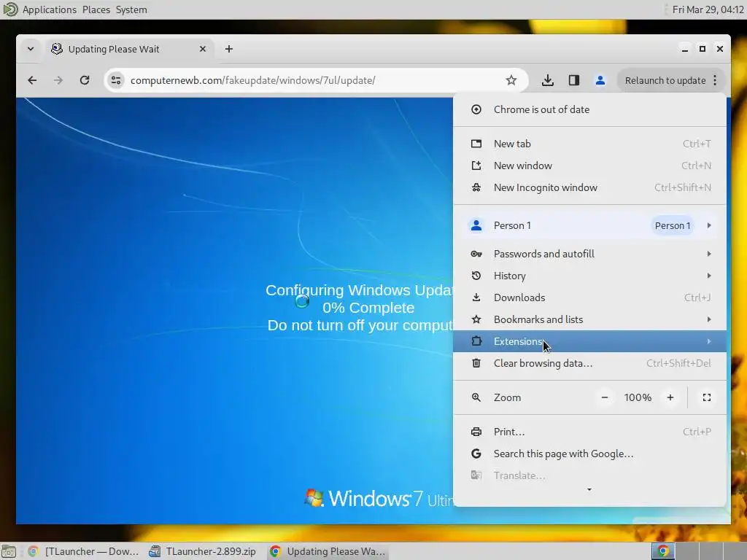Switch to Updating Please Wait taskbar entry

pos(328,551)
